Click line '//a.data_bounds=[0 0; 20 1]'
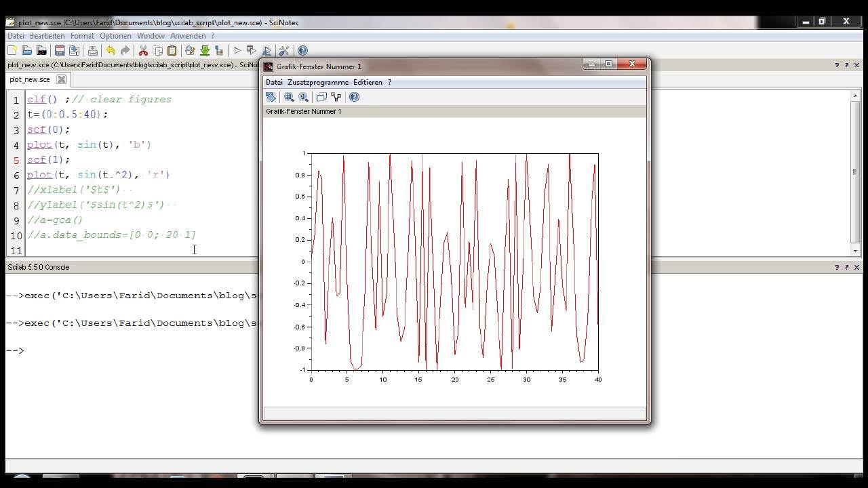The height and width of the screenshot is (488, 868). 111,235
